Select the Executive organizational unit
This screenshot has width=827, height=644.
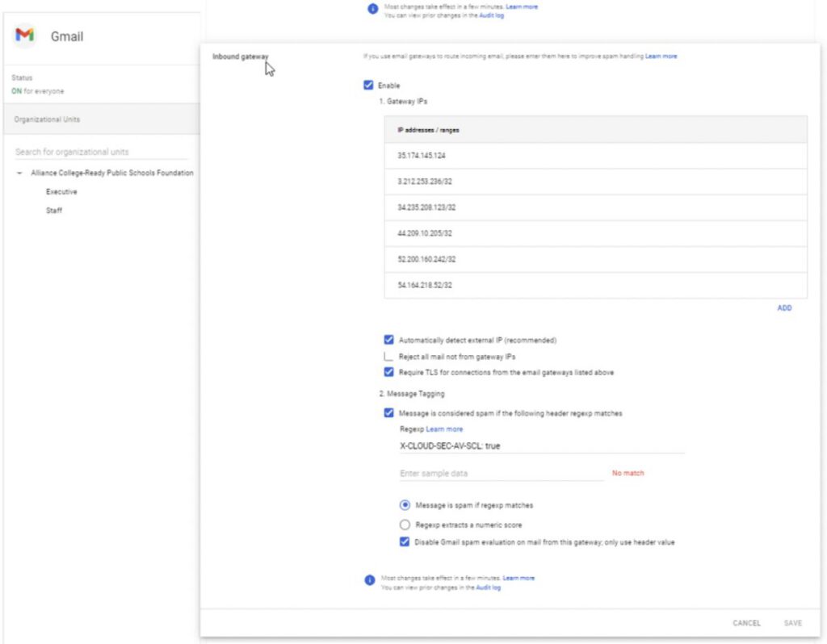coord(61,192)
